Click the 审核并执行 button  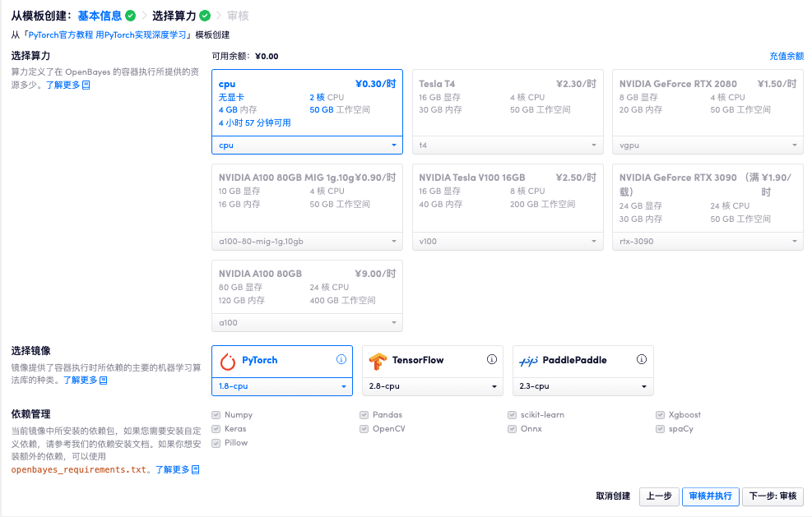710,496
